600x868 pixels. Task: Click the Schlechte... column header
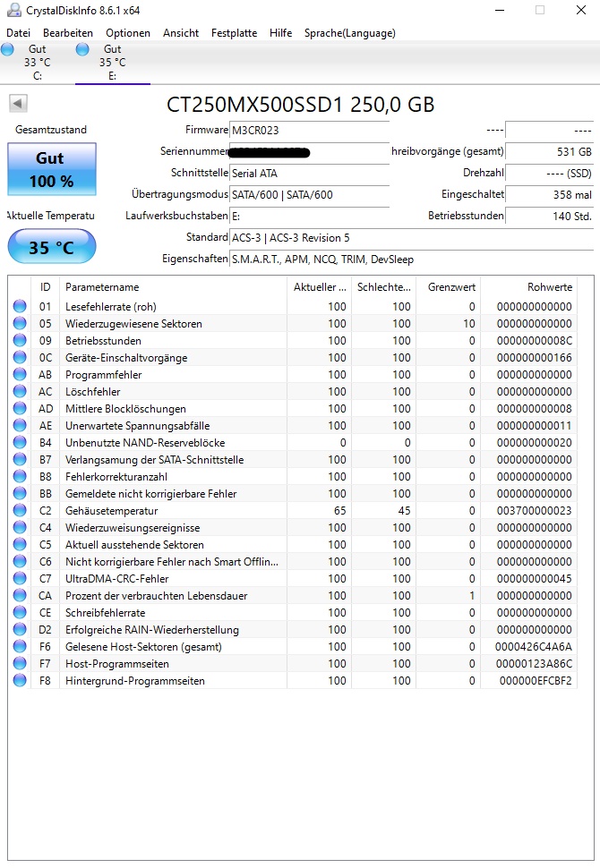coord(384,286)
